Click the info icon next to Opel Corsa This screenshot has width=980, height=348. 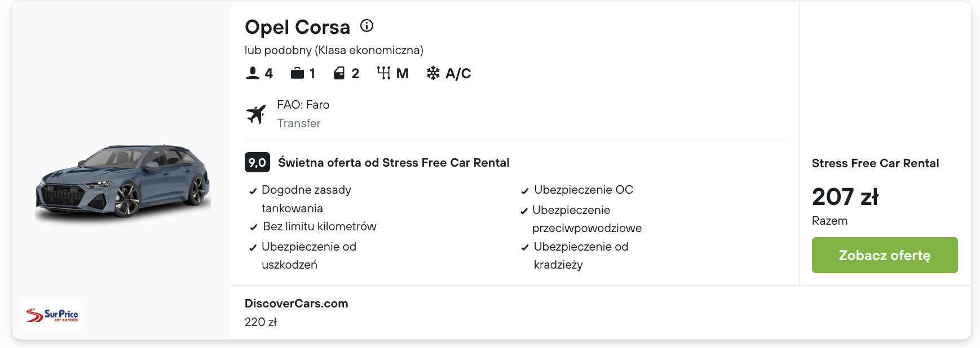pos(367,26)
